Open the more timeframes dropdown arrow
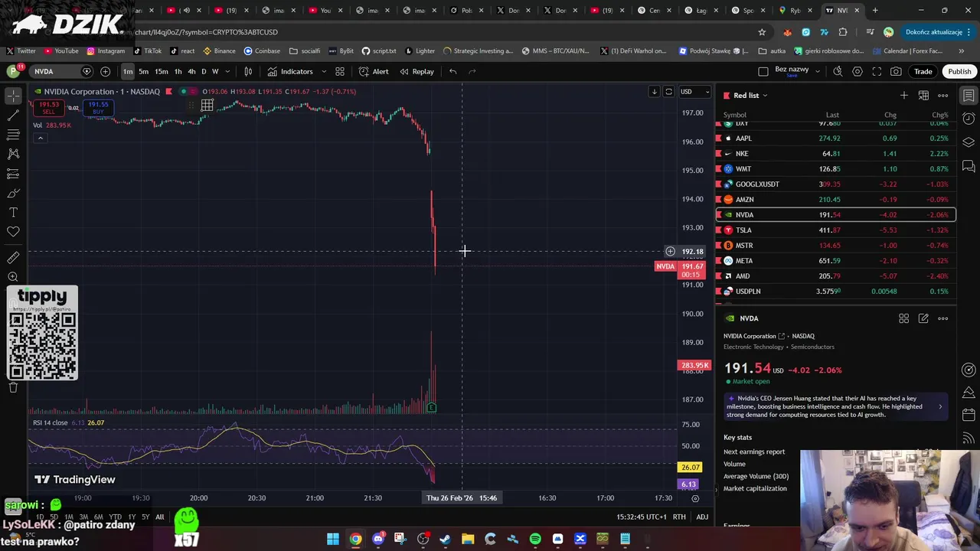 (x=227, y=71)
